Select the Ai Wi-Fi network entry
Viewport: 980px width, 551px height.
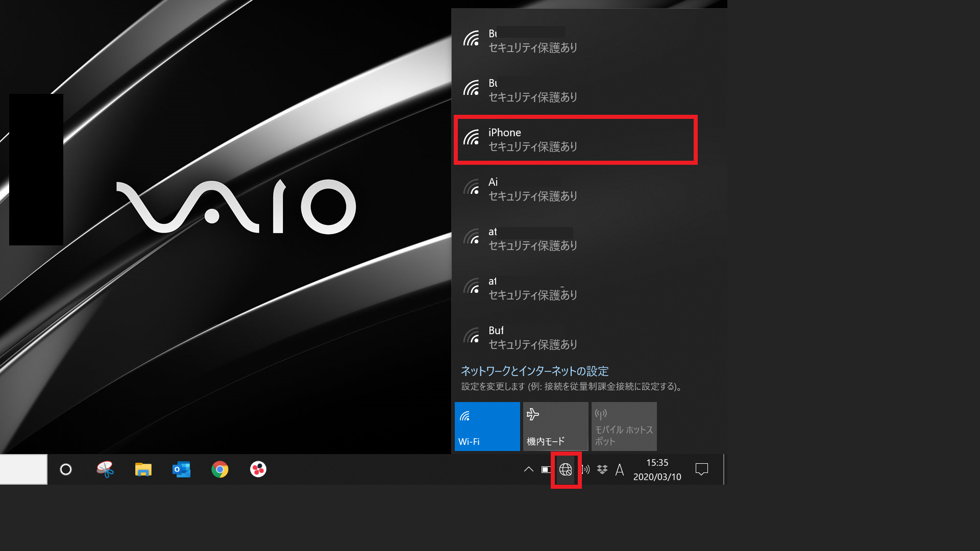[x=590, y=189]
